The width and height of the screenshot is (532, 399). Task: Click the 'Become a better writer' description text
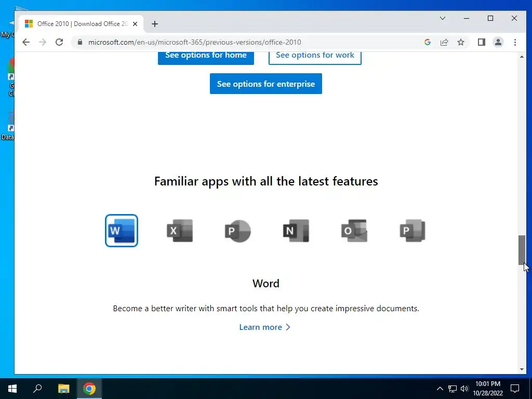pos(266,309)
